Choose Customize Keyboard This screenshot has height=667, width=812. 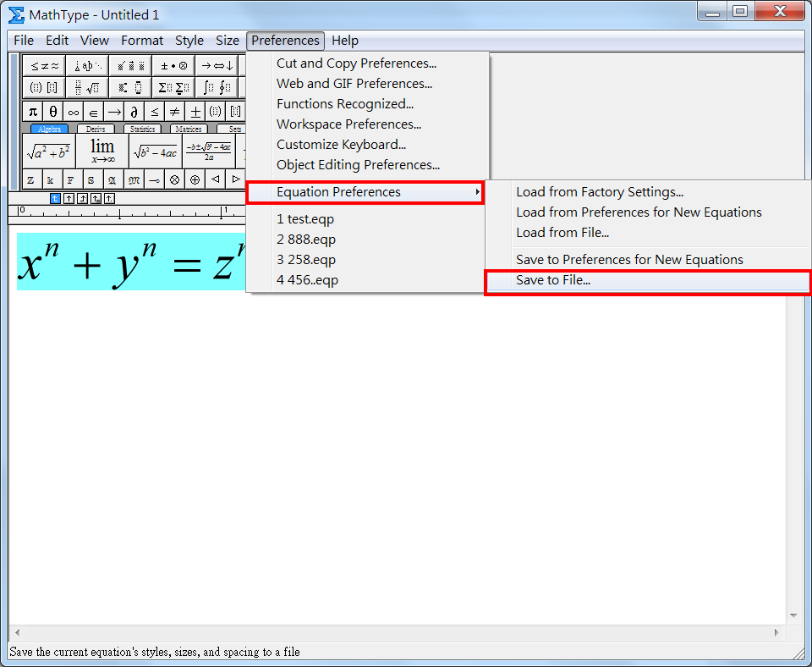coord(368,144)
